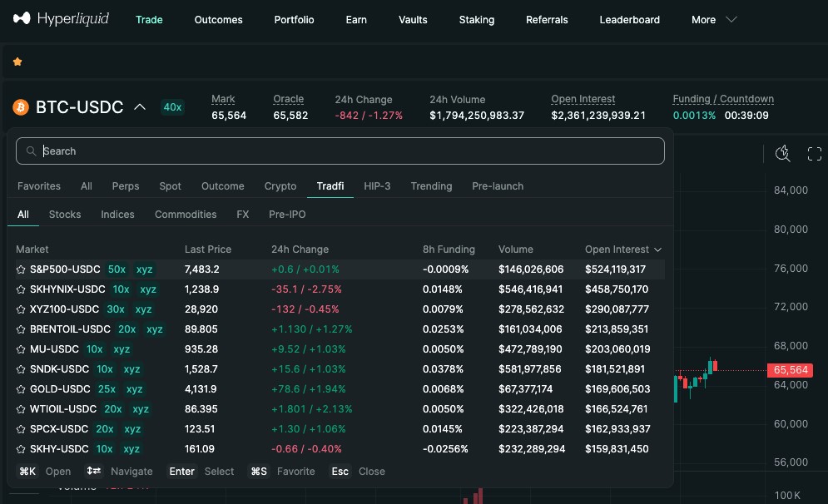This screenshot has width=828, height=504.
Task: Toggle fullscreen chart icon
Action: click(x=815, y=154)
